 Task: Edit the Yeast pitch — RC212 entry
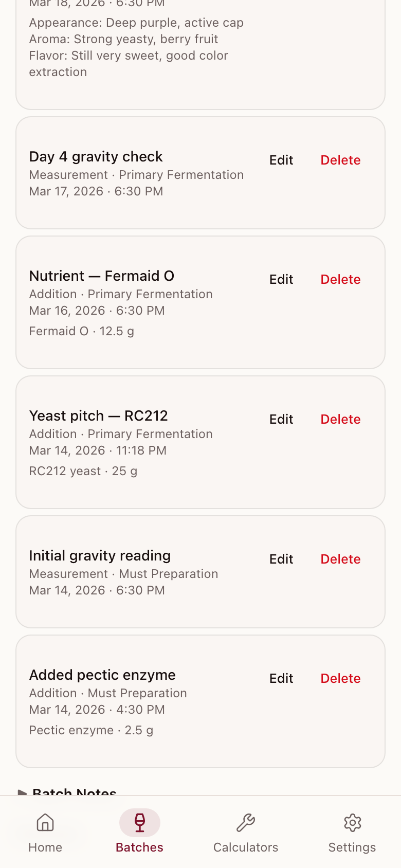point(281,420)
